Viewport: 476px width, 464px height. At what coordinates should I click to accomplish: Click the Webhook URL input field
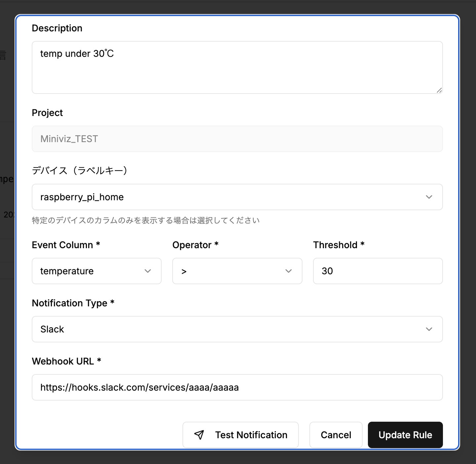click(x=237, y=387)
